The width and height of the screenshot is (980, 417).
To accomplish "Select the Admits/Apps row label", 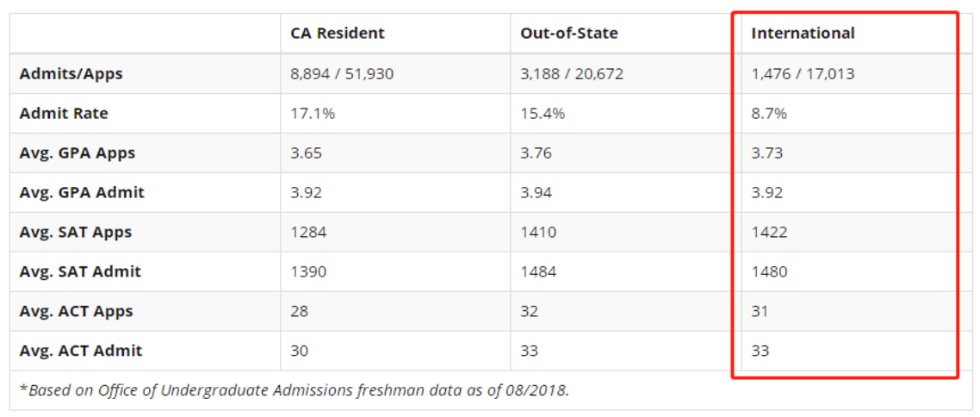I will (x=71, y=74).
